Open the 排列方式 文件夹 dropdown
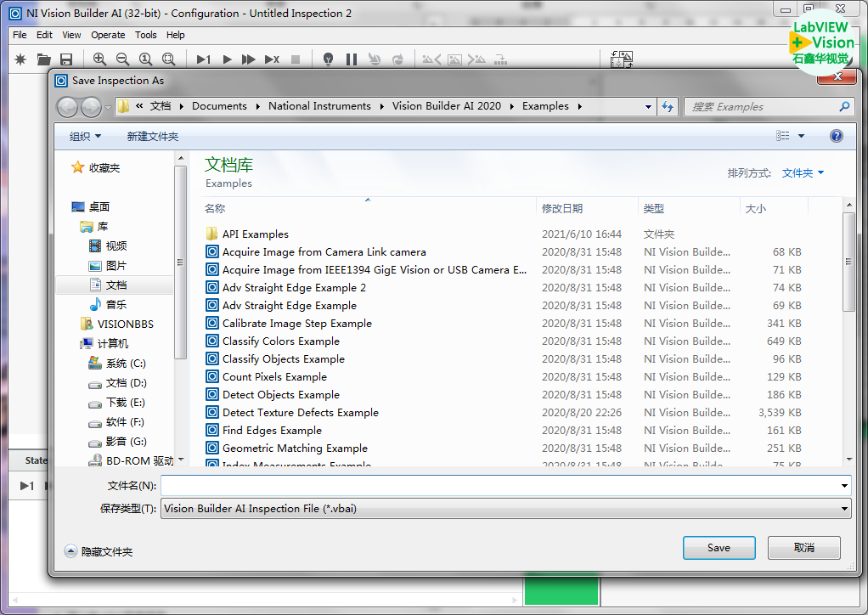This screenshot has height=615, width=868. 803,172
